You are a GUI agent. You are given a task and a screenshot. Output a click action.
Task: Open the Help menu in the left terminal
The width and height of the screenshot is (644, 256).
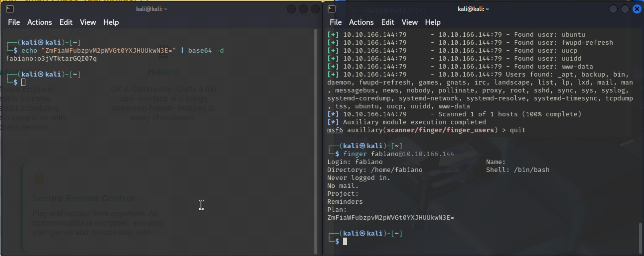111,22
